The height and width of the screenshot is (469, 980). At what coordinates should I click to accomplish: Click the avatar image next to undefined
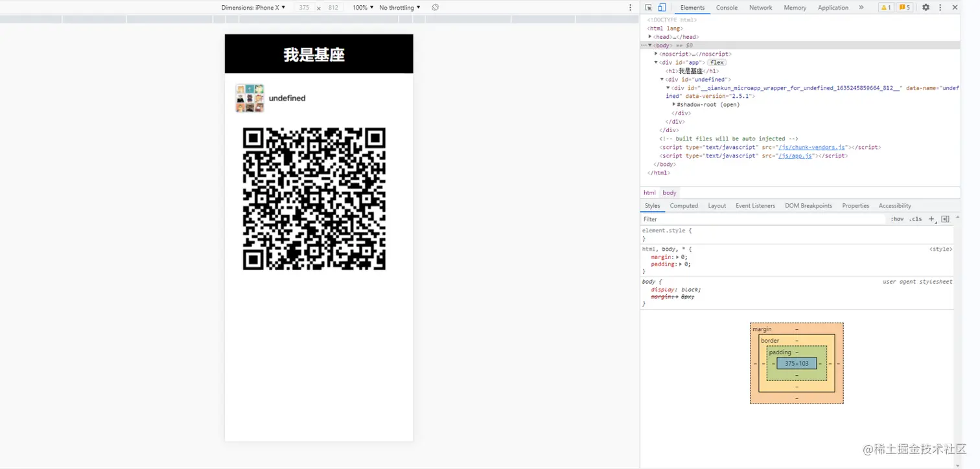pos(250,98)
